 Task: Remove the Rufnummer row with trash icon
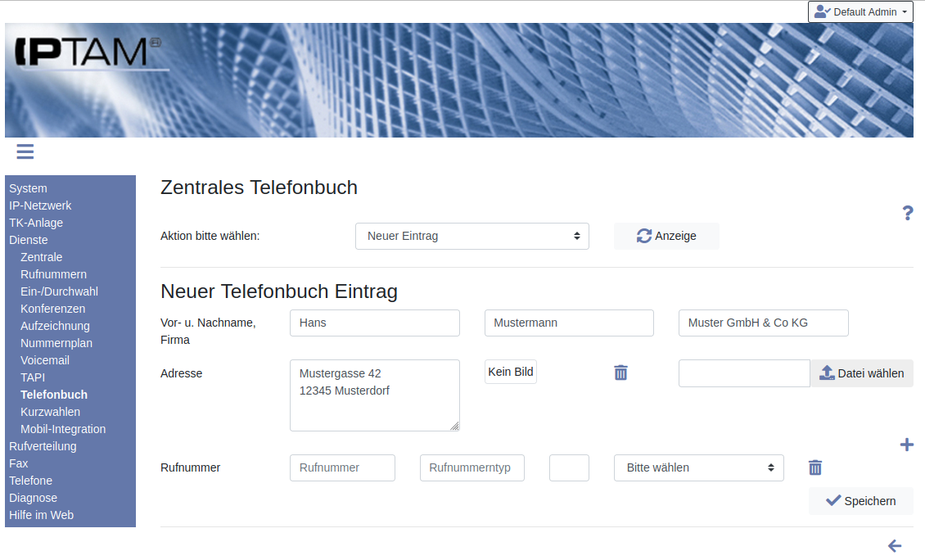(814, 467)
